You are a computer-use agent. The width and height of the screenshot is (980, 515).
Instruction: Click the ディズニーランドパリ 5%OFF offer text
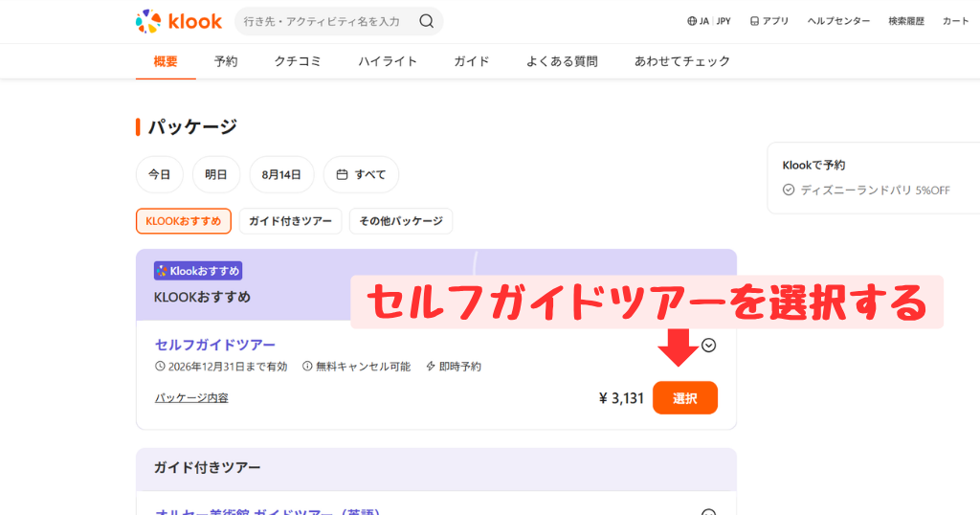pos(875,190)
